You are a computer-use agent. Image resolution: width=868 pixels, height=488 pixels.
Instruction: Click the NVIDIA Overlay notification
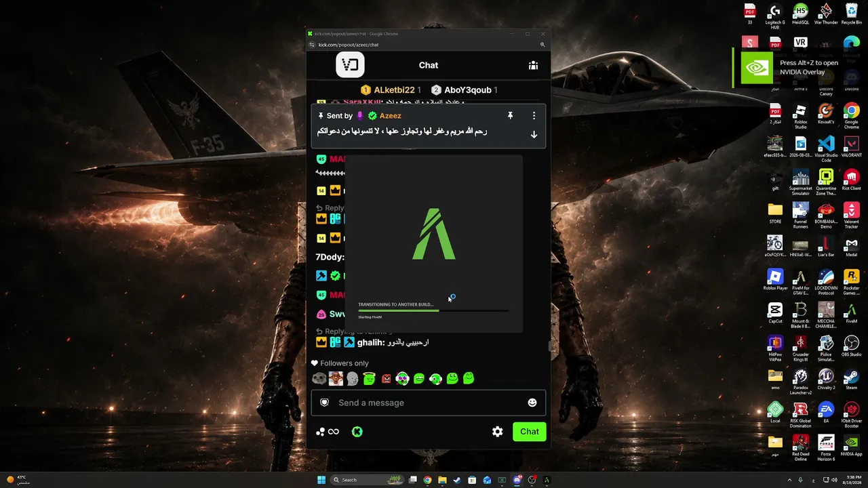(x=800, y=67)
